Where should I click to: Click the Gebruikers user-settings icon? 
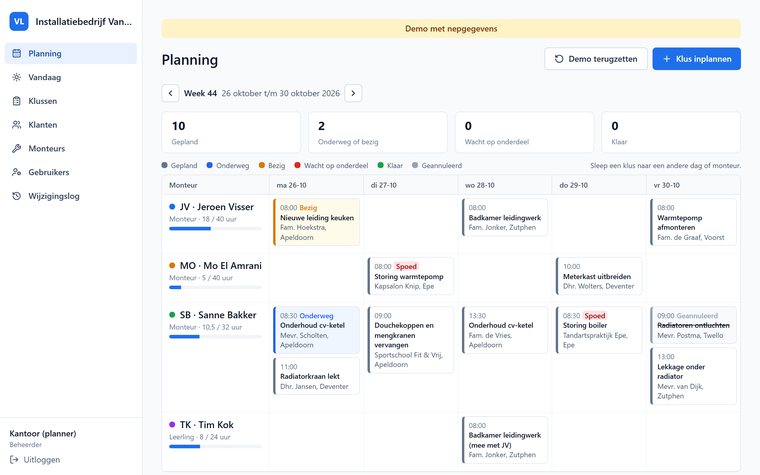coord(16,172)
